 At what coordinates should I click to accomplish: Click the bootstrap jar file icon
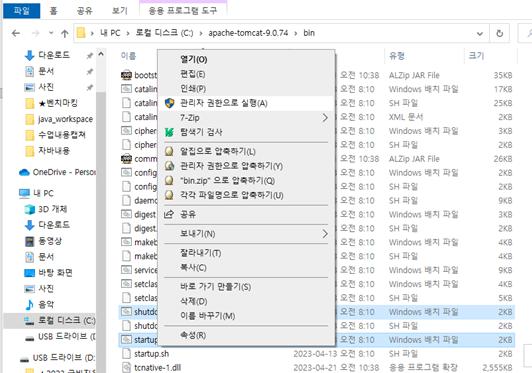tap(126, 75)
